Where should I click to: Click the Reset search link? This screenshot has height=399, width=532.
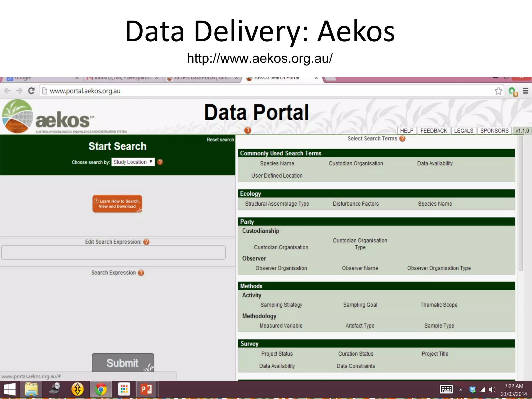pos(220,140)
